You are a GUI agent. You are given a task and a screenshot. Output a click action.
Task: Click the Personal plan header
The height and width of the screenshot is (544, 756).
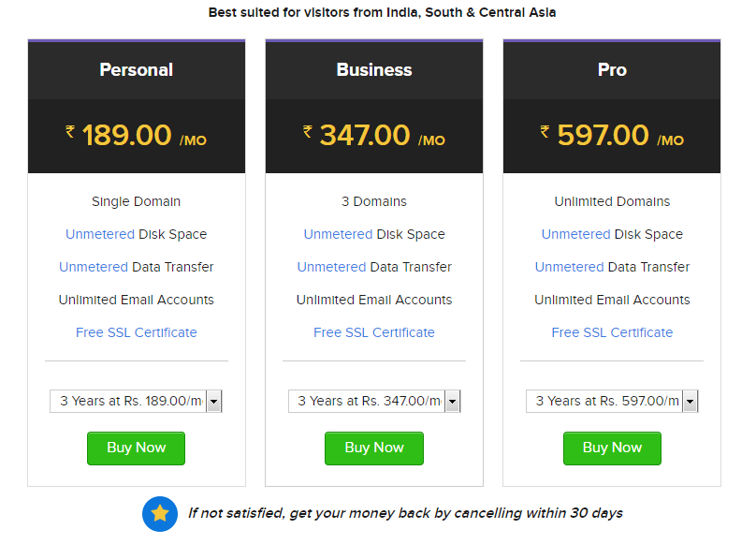137,70
